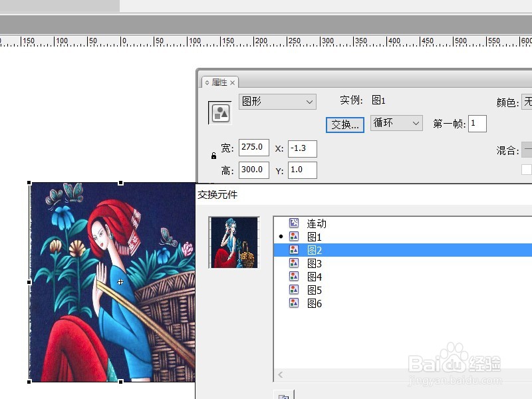Select 图6 in the symbol list

pyautogui.click(x=314, y=303)
